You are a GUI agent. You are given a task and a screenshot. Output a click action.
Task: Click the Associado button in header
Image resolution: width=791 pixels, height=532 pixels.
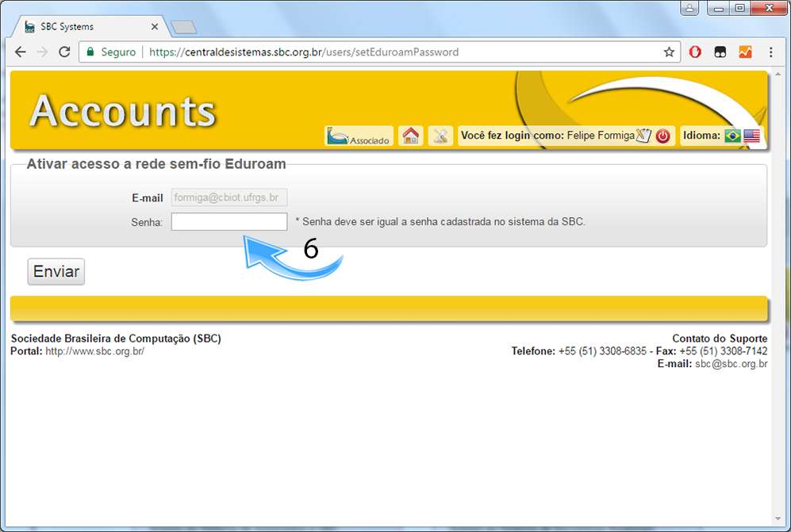coord(358,136)
